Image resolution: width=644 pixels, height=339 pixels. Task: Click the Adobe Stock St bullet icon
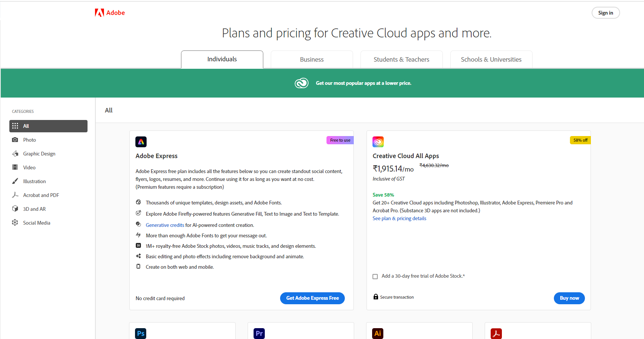138,246
